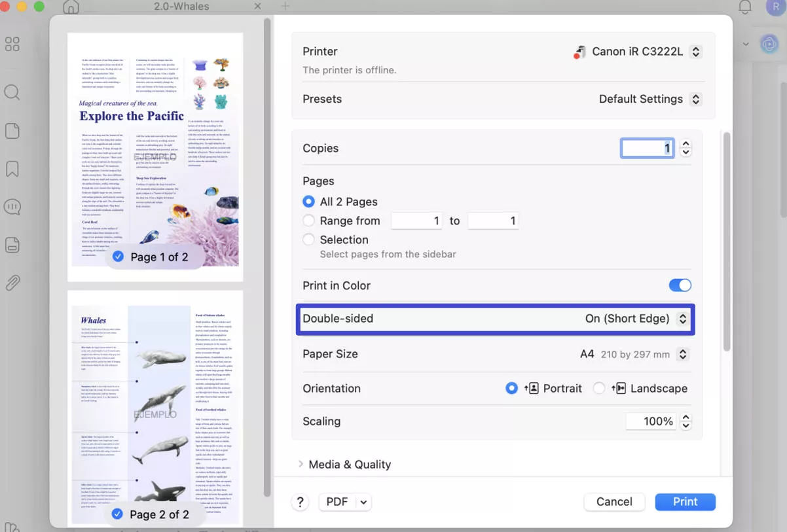787x532 pixels.
Task: Click 'Select pages from the sidebar' text
Action: pyautogui.click(x=388, y=254)
